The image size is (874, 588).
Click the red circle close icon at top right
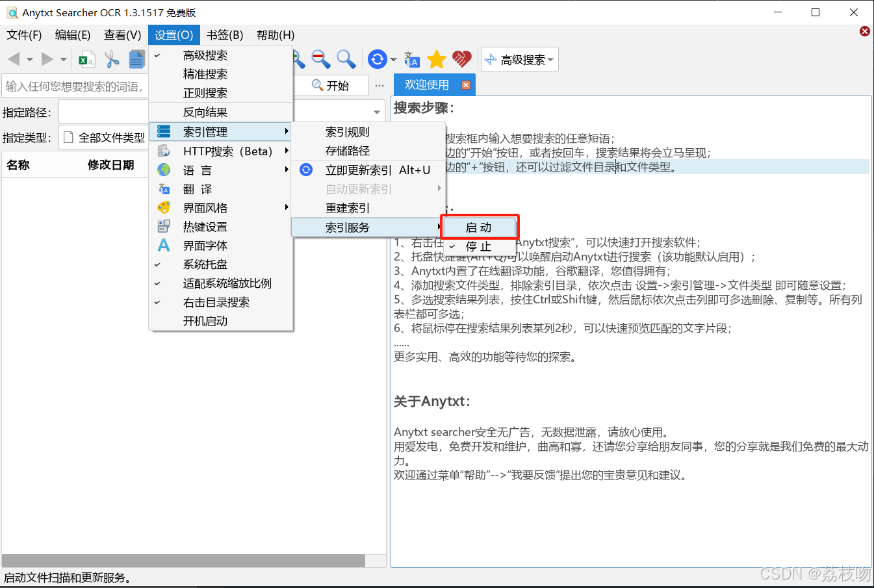(x=865, y=31)
